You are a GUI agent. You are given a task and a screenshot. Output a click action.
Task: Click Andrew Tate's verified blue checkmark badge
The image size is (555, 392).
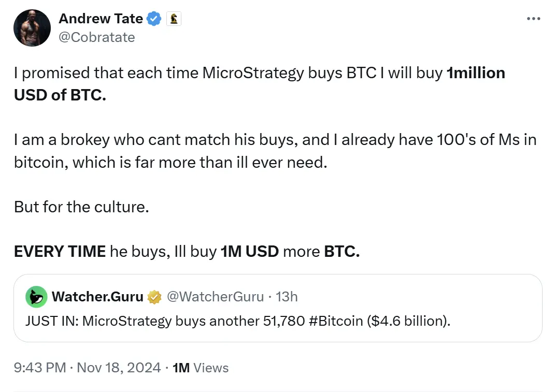[x=152, y=18]
